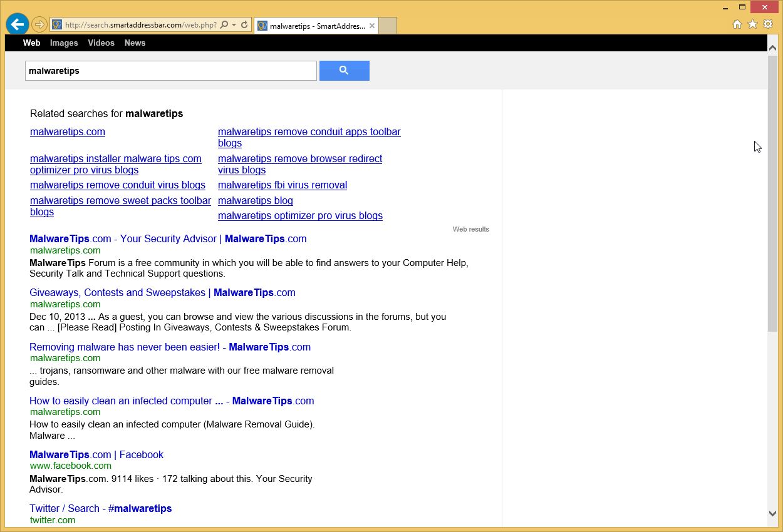Open the Favorites star icon
The image size is (783, 532).
point(753,24)
